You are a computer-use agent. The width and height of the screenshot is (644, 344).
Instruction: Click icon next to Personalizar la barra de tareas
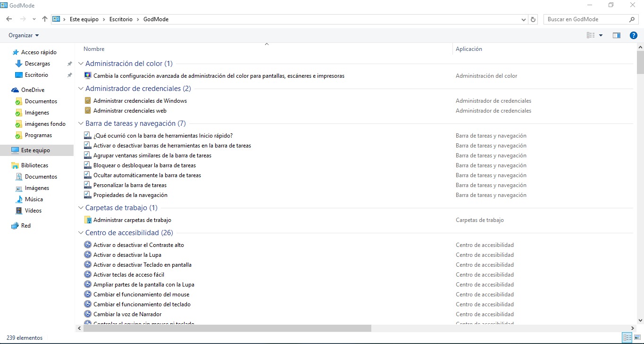pos(87,185)
